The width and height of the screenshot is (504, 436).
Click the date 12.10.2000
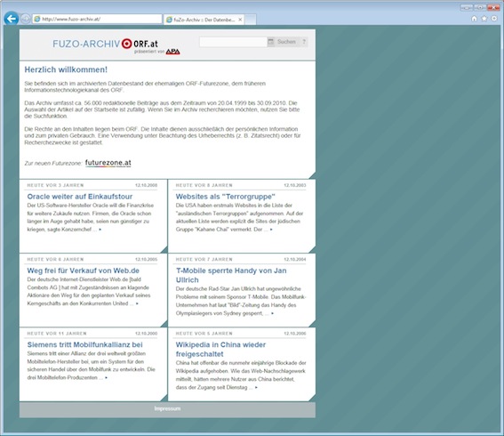coord(147,334)
